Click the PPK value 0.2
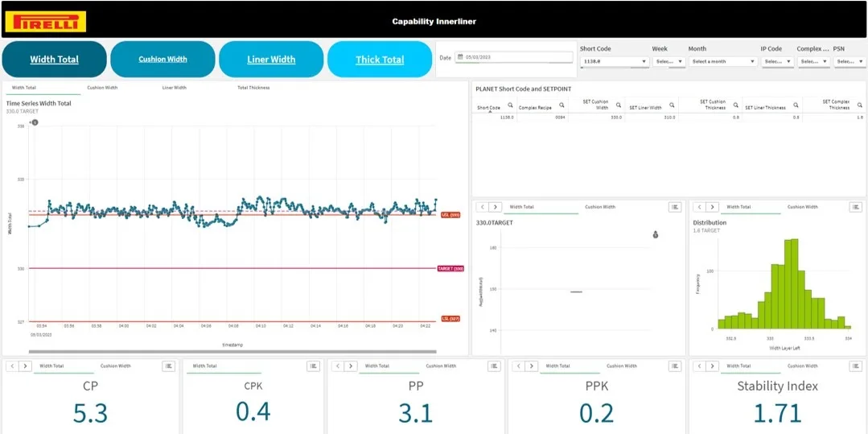 [x=597, y=413]
